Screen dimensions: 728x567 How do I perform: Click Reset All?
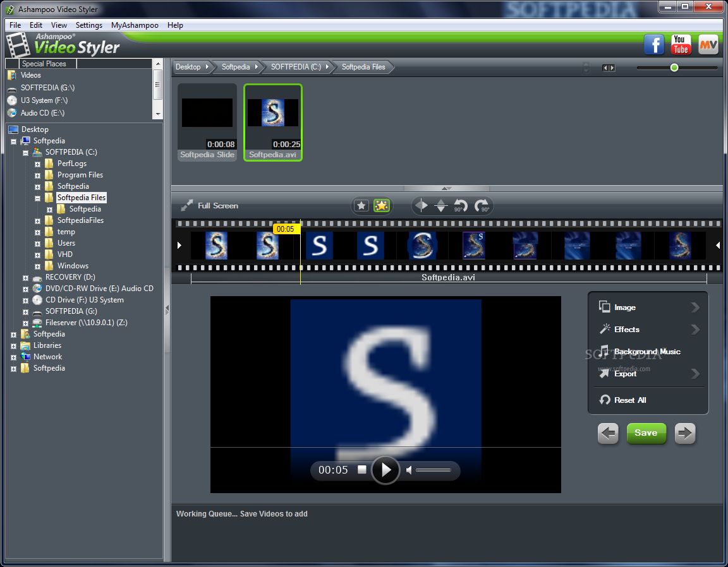pos(622,400)
